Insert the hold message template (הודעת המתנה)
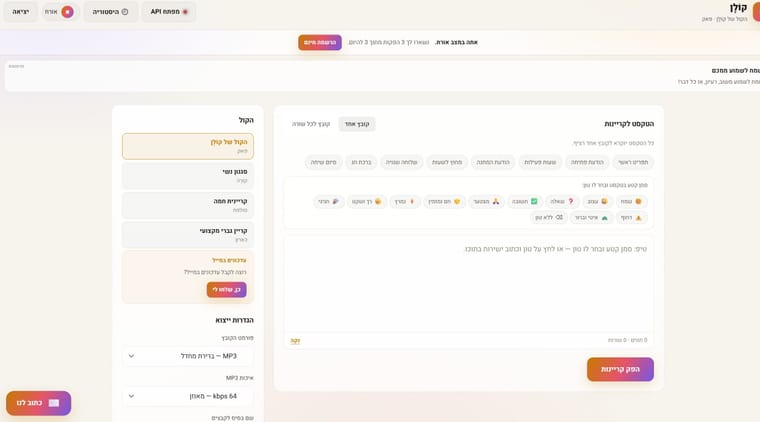The height and width of the screenshot is (422, 760). click(493, 162)
